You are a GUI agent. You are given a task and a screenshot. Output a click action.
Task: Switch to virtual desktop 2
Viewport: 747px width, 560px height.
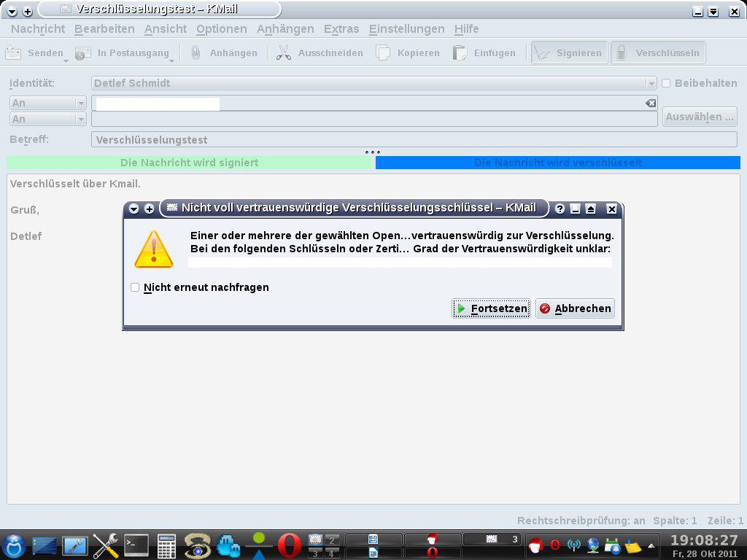click(x=332, y=540)
